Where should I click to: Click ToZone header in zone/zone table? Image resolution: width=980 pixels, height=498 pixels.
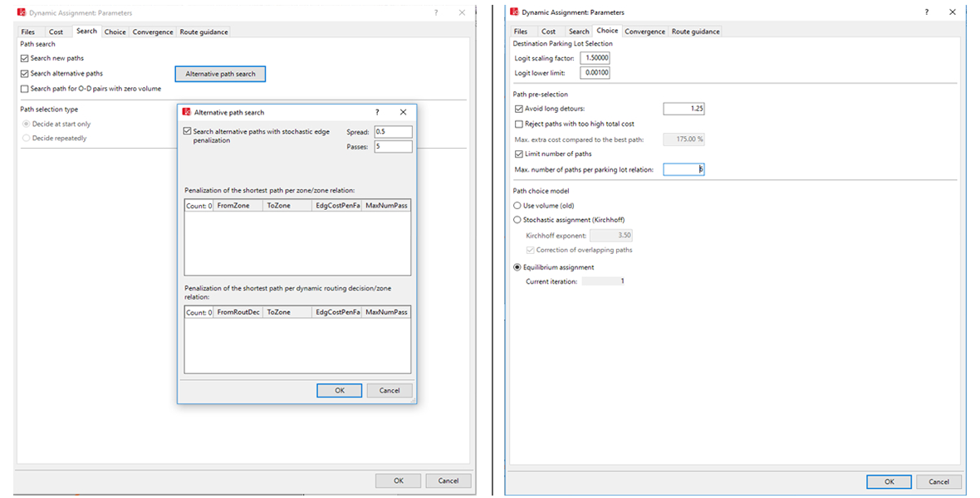[287, 206]
